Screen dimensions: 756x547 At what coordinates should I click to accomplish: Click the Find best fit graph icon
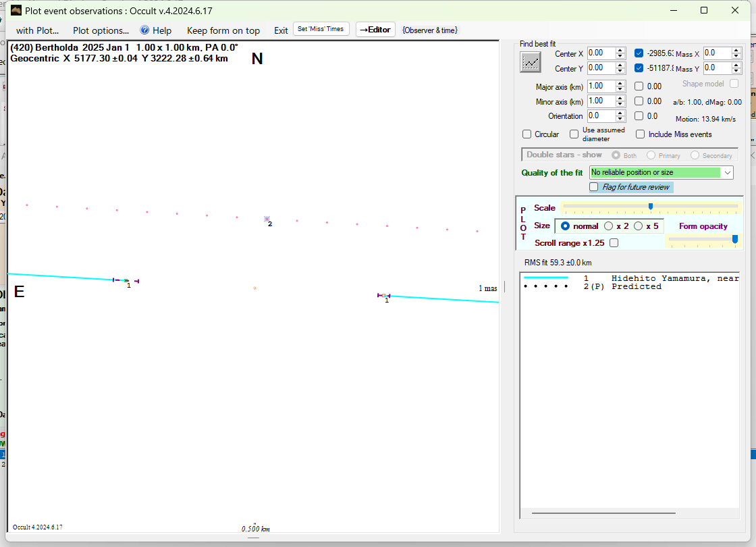coord(531,62)
